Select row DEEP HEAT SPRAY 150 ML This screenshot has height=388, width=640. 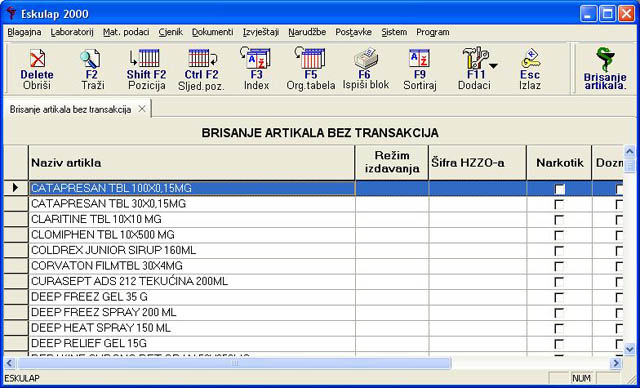pyautogui.click(x=313, y=328)
